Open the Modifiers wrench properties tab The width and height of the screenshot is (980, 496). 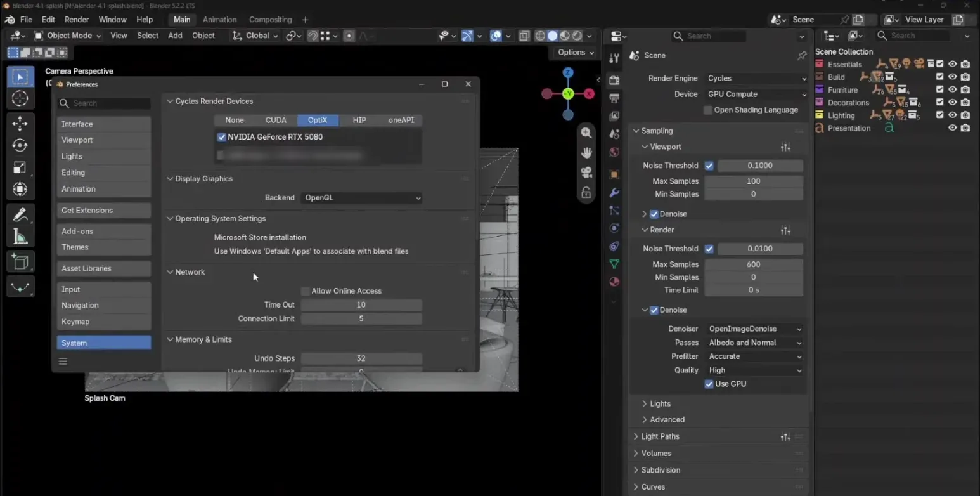click(614, 192)
